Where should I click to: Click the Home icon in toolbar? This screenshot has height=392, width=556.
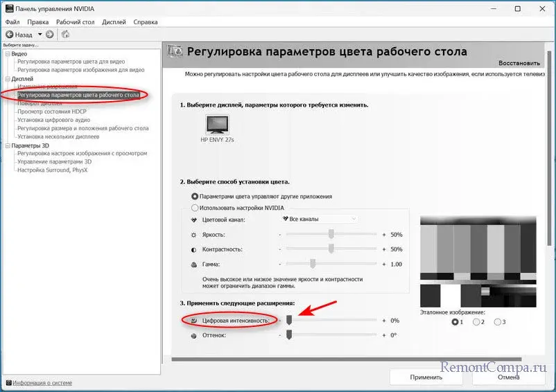point(66,34)
